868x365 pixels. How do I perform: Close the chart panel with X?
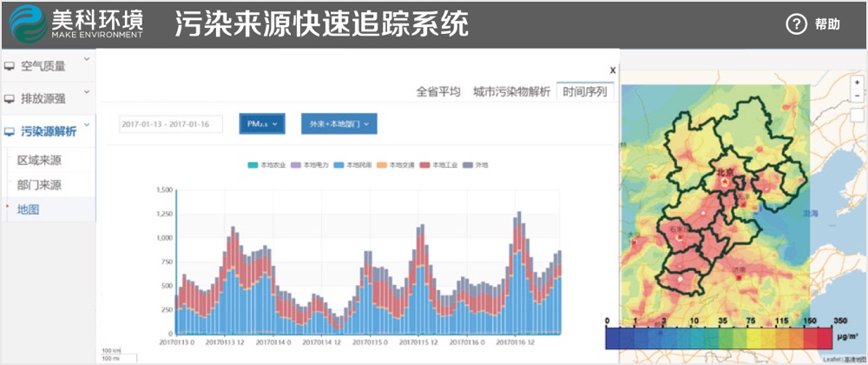pyautogui.click(x=612, y=70)
